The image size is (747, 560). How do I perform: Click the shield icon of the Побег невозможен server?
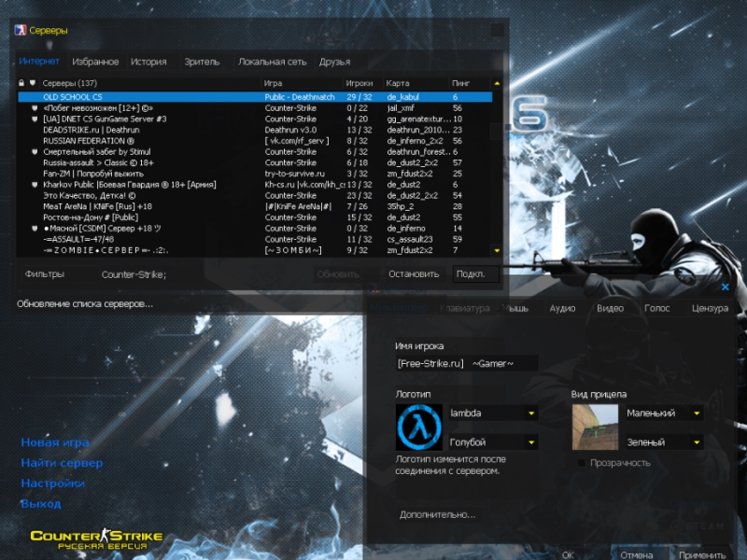[35, 108]
